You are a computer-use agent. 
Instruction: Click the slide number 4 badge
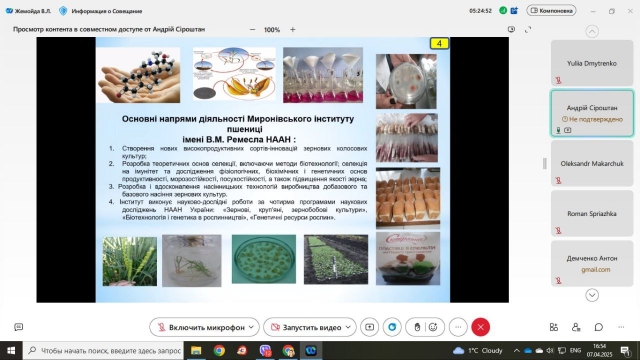(439, 43)
